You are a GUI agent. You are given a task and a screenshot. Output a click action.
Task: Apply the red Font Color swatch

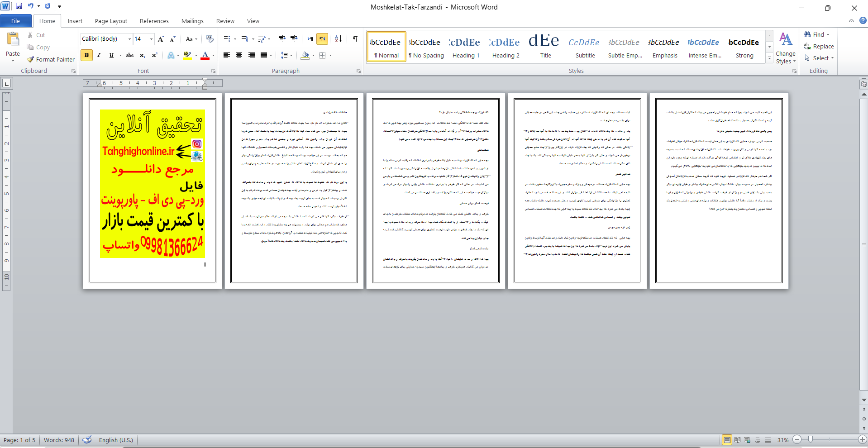(x=205, y=55)
